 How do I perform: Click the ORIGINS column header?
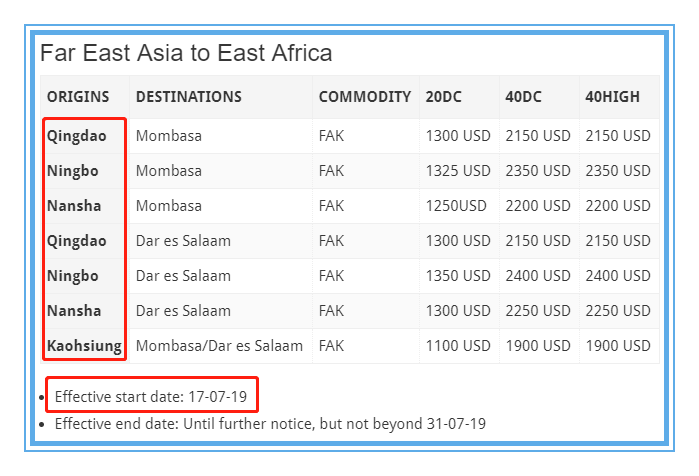78,97
